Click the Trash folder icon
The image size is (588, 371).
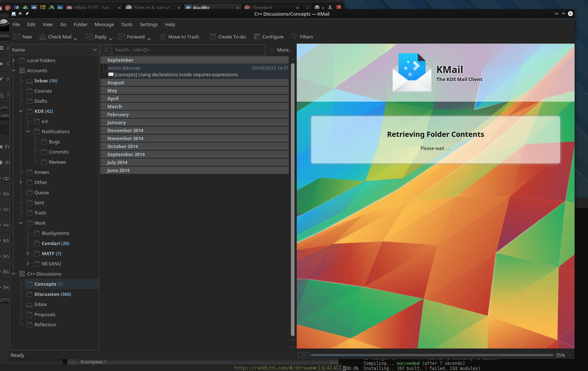(29, 213)
